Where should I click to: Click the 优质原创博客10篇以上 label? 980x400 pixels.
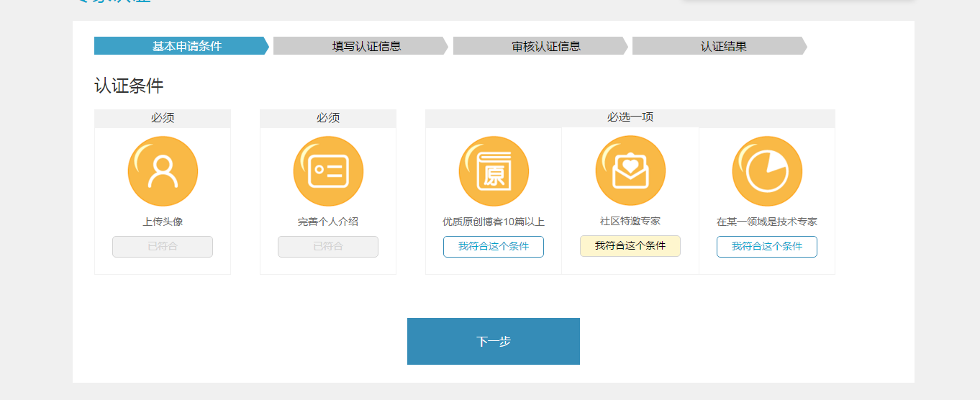(x=494, y=222)
